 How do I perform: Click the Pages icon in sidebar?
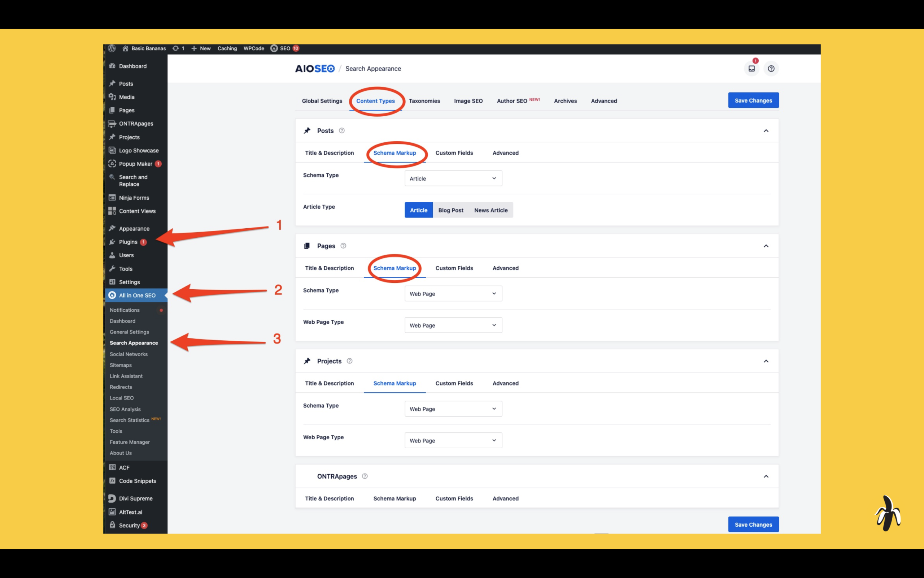[x=112, y=110]
